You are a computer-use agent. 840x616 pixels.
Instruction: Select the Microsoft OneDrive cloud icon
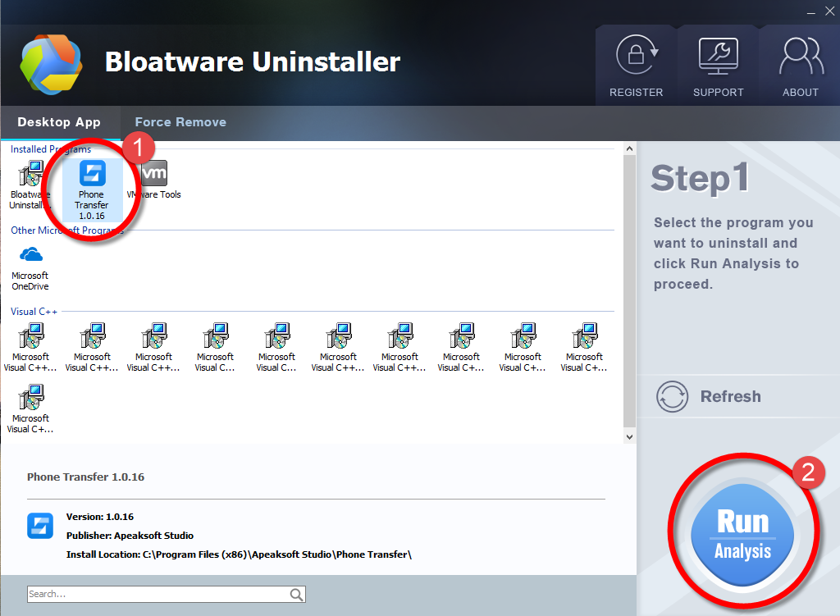[30, 268]
